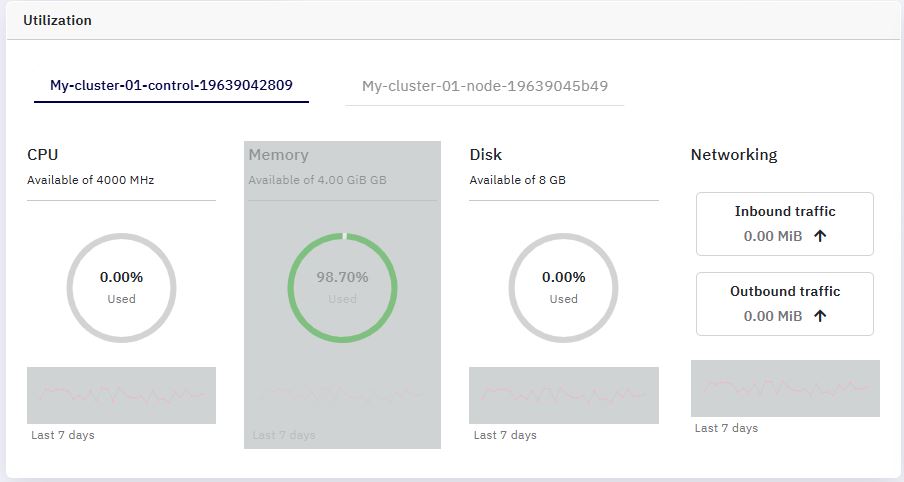This screenshot has height=482, width=904.
Task: Click the CPU section heading
Action: click(x=43, y=155)
